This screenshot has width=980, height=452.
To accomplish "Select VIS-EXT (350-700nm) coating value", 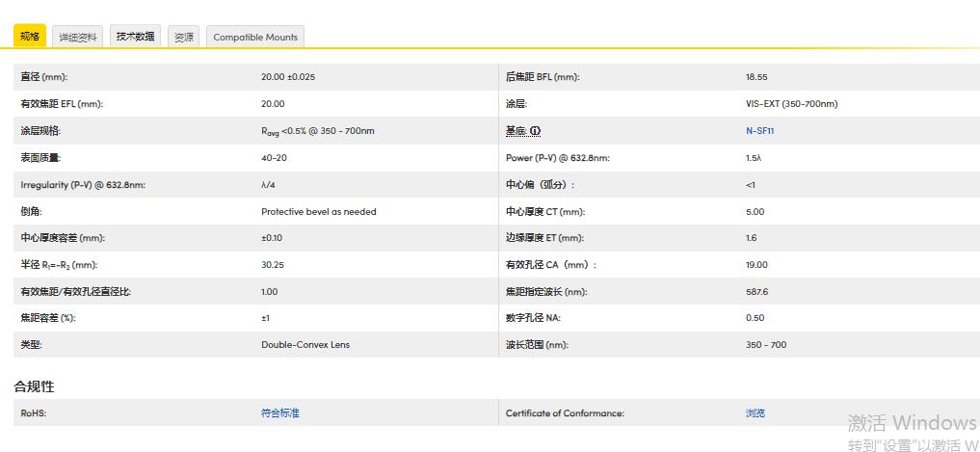I will click(791, 104).
